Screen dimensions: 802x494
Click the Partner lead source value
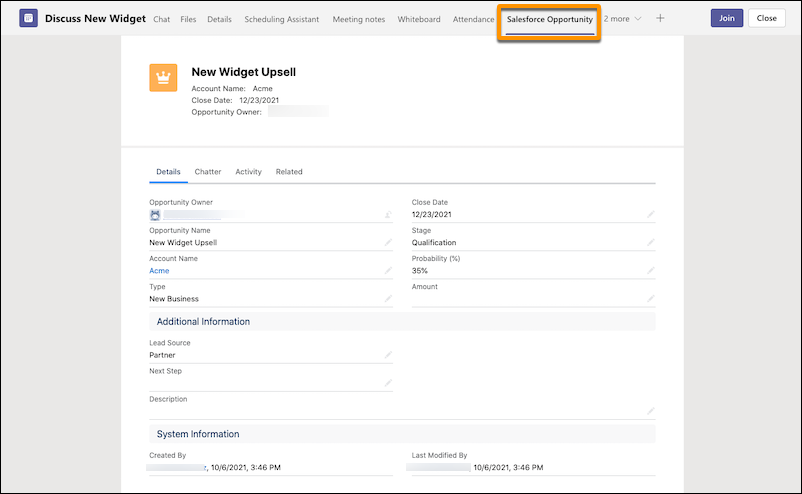point(162,355)
